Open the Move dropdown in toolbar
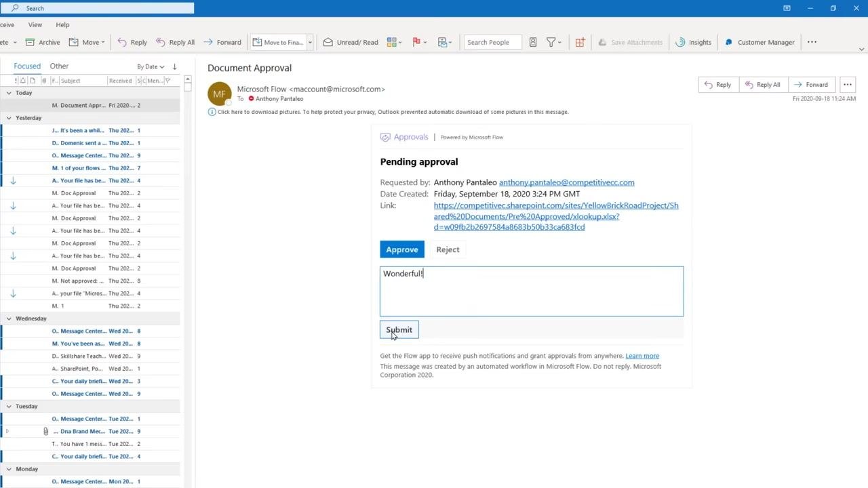Screen dimensions: 868x488 tap(87, 42)
